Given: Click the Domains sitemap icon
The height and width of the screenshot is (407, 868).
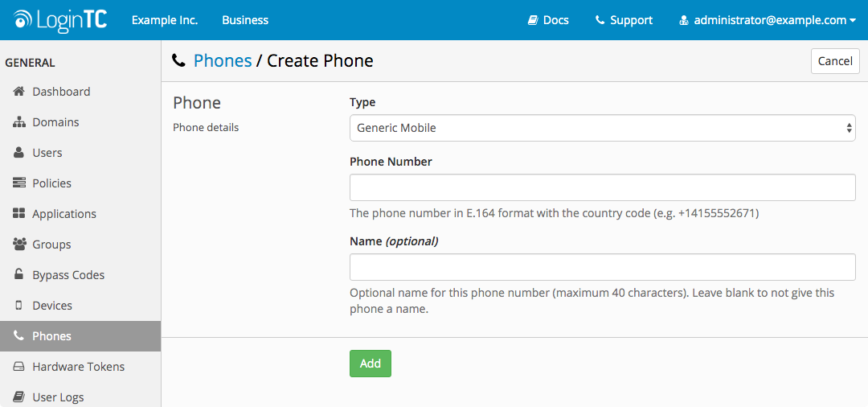Looking at the screenshot, I should pyautogui.click(x=19, y=122).
